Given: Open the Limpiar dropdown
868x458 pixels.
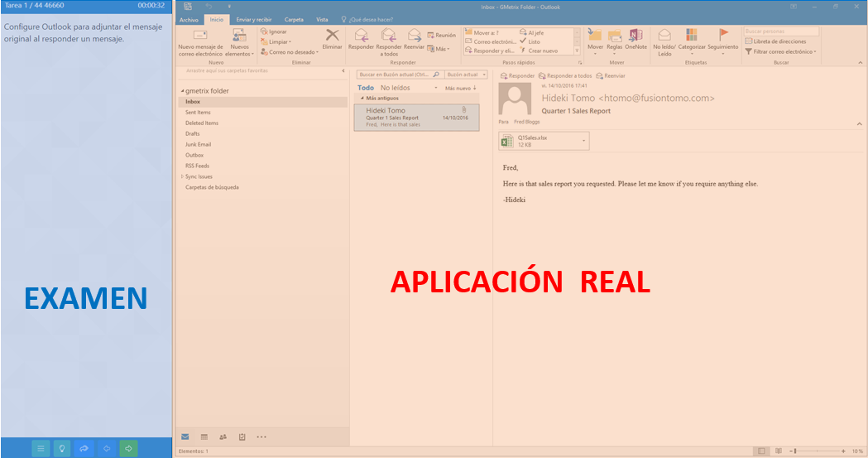Looking at the screenshot, I should click(x=276, y=41).
